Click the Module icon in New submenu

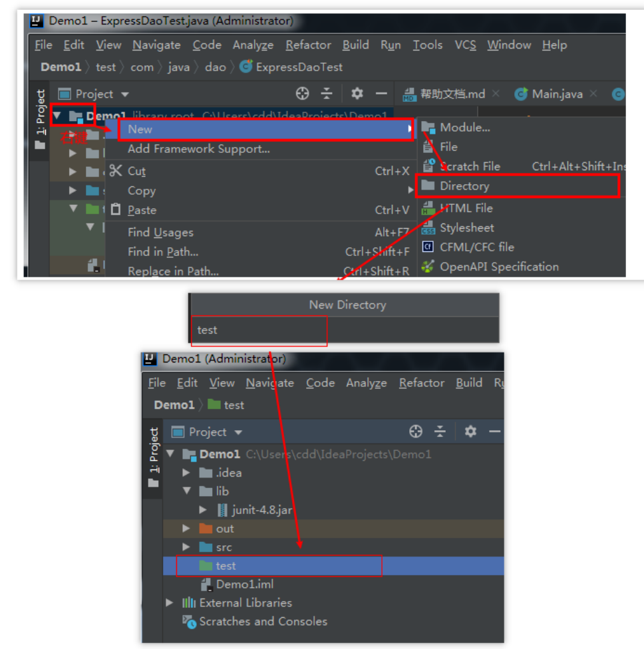428,128
